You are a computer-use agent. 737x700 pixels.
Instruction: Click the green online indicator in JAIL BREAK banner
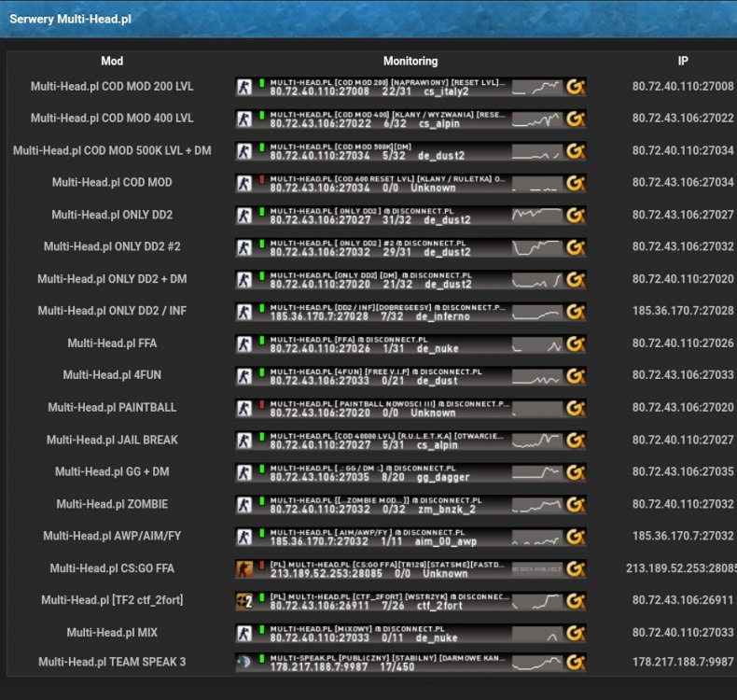tap(262, 437)
